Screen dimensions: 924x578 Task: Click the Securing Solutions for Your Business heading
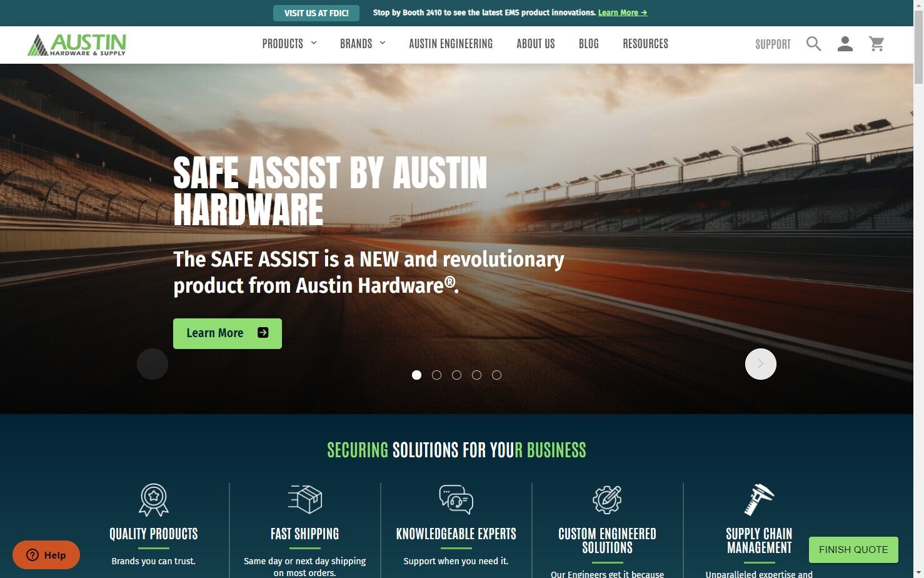457,450
